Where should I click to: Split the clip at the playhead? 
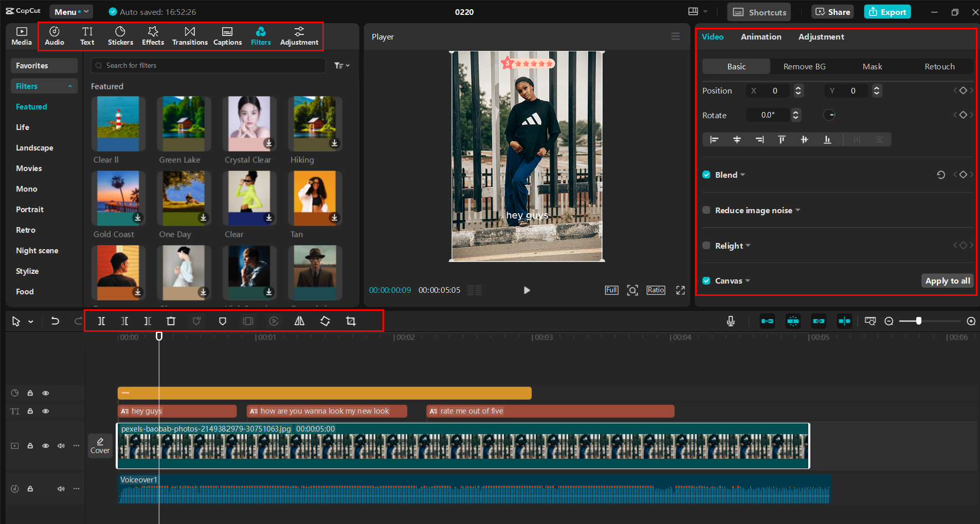(x=101, y=321)
